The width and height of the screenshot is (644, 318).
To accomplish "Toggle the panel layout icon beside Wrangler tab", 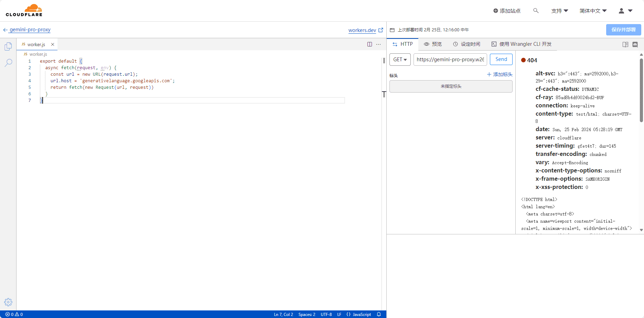I will click(625, 44).
